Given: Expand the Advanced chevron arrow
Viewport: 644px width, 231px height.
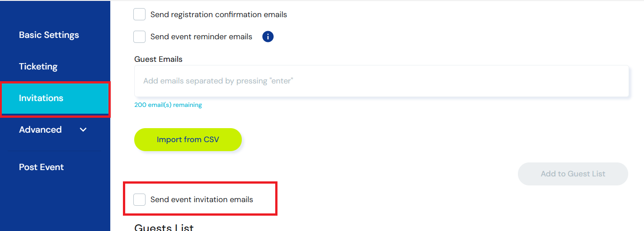Looking at the screenshot, I should coord(83,130).
